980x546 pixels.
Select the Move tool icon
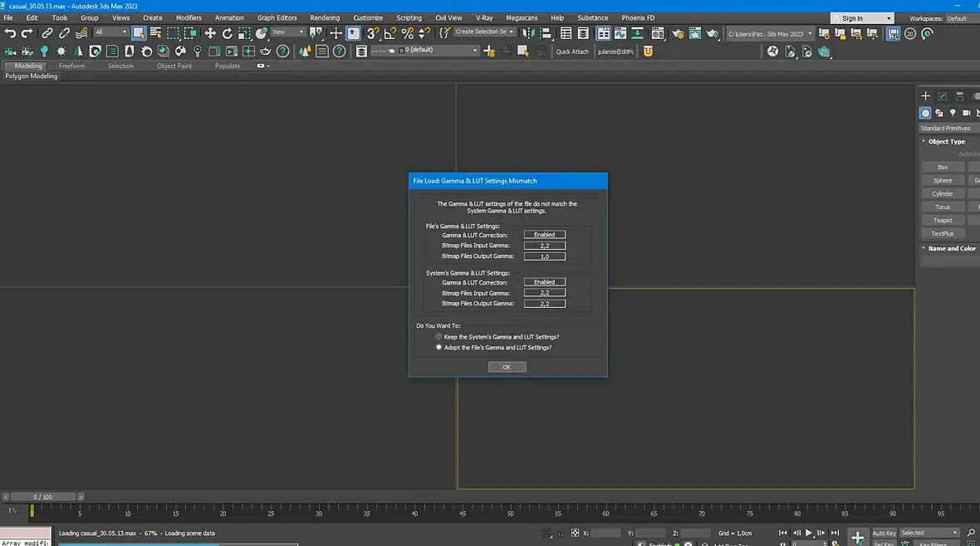click(x=210, y=33)
